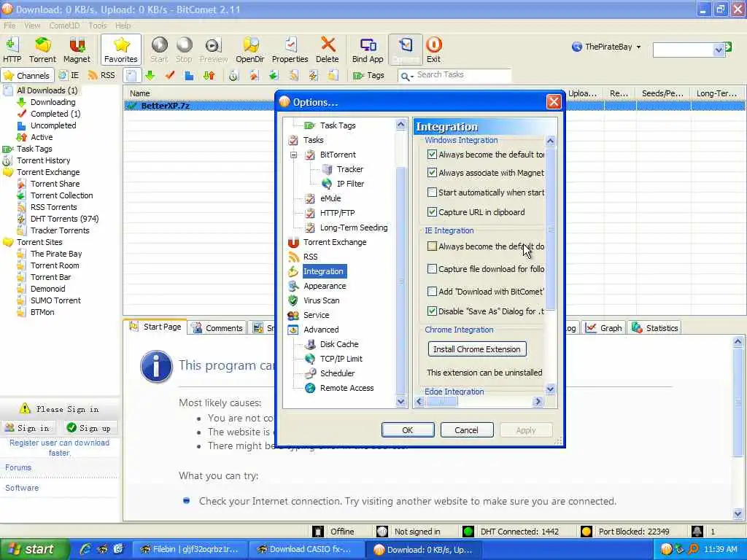Image resolution: width=747 pixels, height=560 pixels.
Task: Click Install Chrome Extension button
Action: coord(477,349)
